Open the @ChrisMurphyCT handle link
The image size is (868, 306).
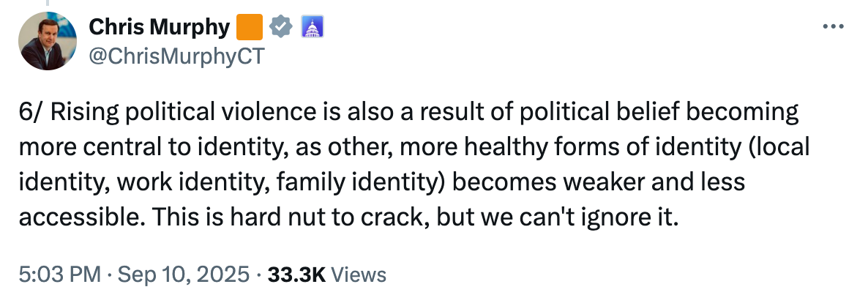pyautogui.click(x=177, y=56)
